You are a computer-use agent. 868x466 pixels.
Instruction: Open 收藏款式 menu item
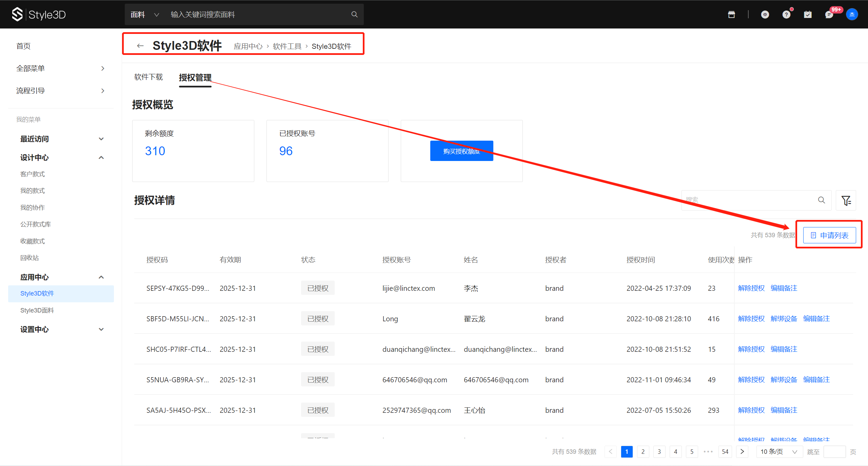[33, 241]
